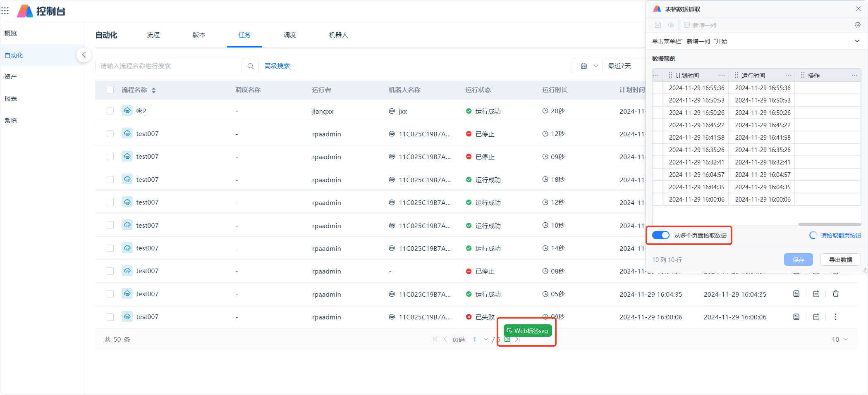Delete the task in the 16:04:35 row
This screenshot has height=395, width=868.
[836, 294]
